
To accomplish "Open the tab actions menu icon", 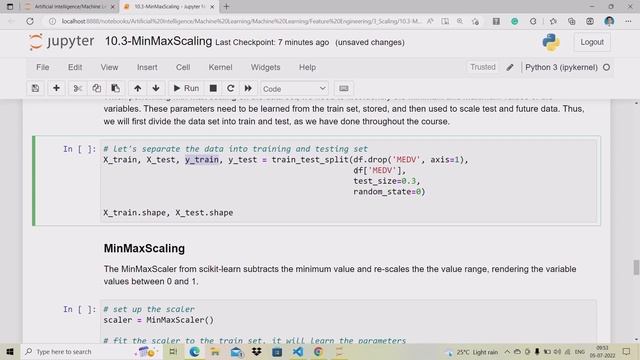I will [10, 7].
